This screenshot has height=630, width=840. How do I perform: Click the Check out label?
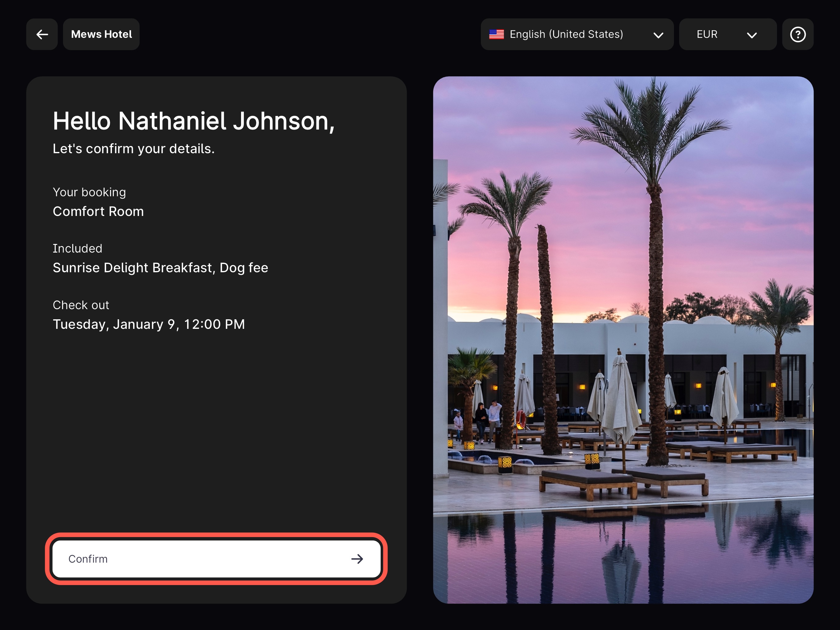[x=81, y=305]
